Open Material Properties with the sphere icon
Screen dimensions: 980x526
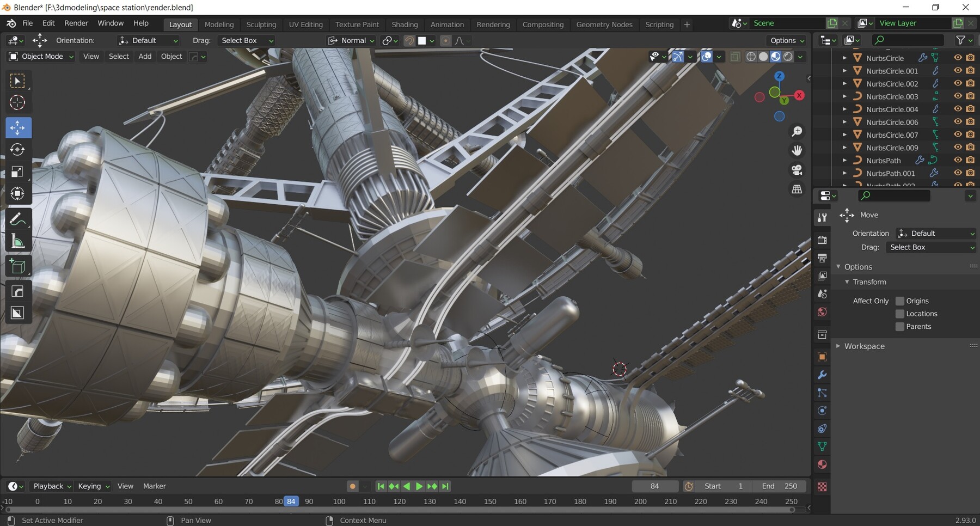click(x=822, y=464)
